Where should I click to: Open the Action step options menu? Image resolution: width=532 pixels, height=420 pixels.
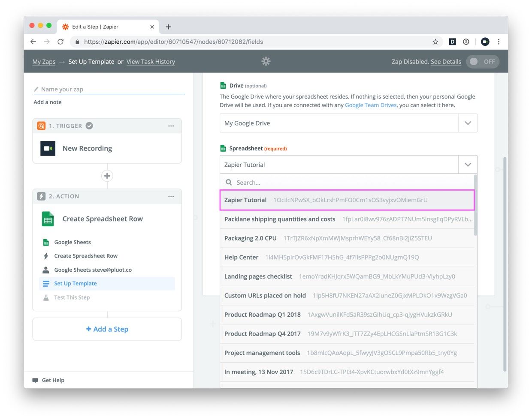point(171,196)
